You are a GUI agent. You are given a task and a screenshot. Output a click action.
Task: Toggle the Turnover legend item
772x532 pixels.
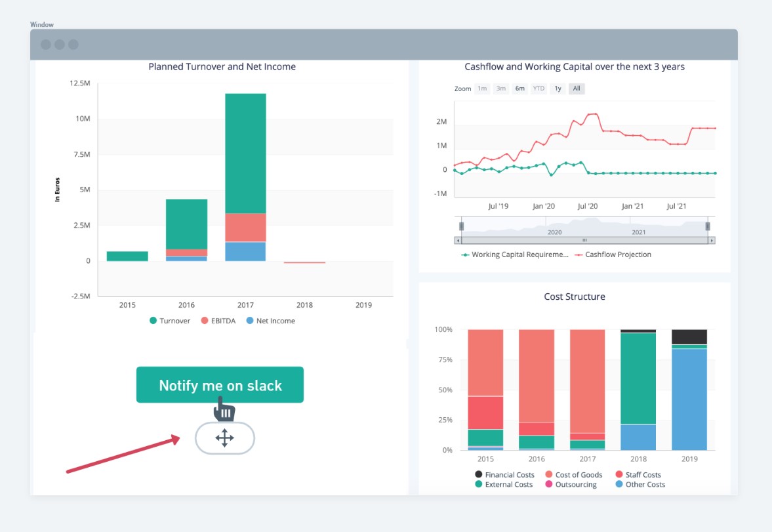tap(170, 321)
